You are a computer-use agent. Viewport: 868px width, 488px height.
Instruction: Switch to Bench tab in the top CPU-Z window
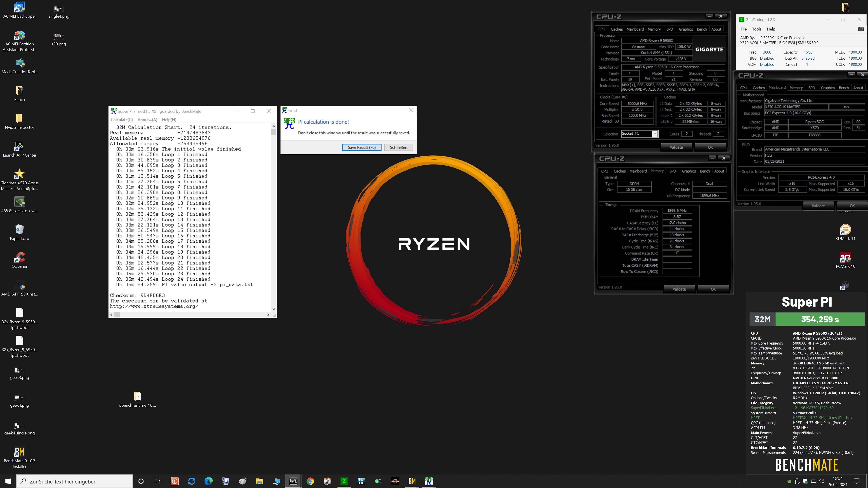point(702,29)
